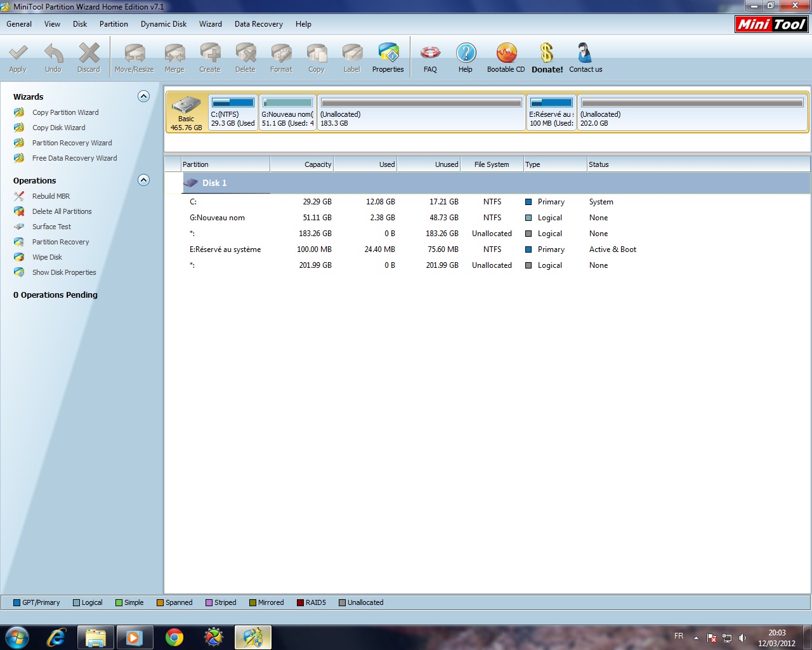Viewport: 812px width, 650px height.
Task: Open the General menu
Action: pos(19,24)
